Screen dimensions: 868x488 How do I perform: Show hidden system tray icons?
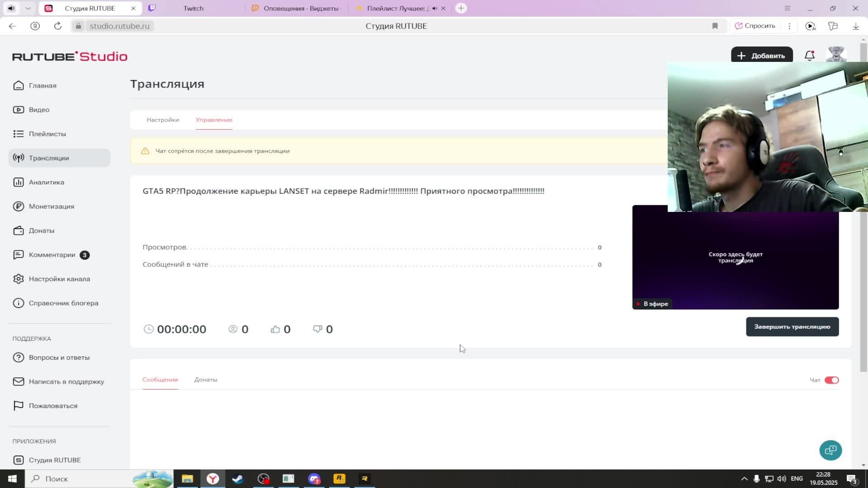[744, 479]
